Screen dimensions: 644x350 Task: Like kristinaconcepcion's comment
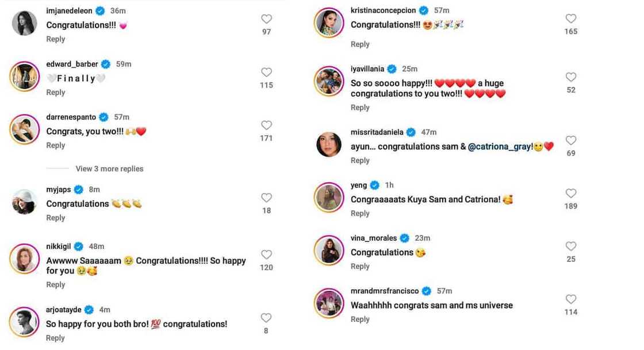(570, 18)
